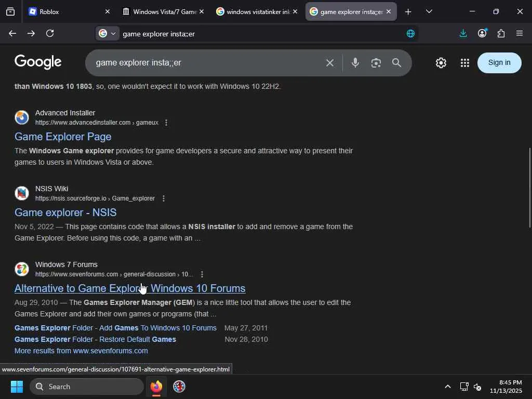Viewport: 532px width, 399px height.
Task: Search by image with Google Lens
Action: (376, 63)
